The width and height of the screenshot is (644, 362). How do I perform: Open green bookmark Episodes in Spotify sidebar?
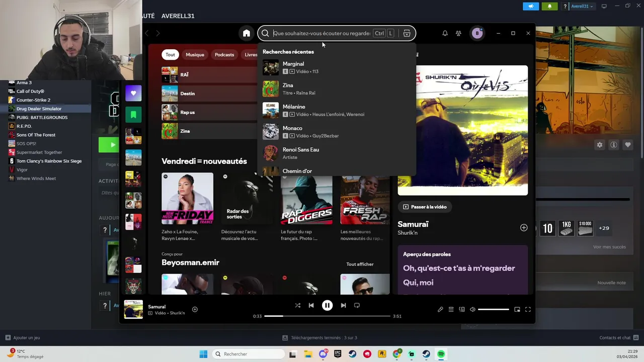point(133,115)
